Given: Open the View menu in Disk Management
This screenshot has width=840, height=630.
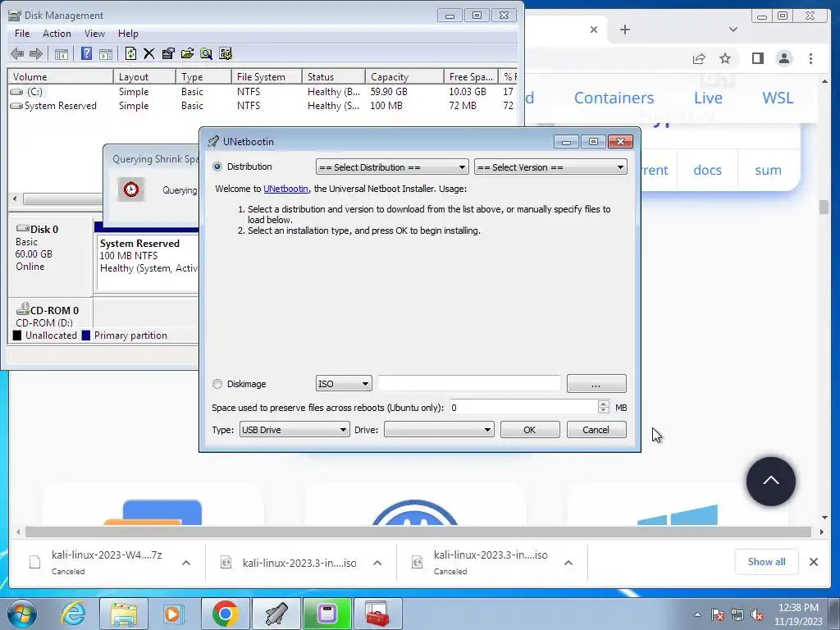Looking at the screenshot, I should click(x=94, y=33).
